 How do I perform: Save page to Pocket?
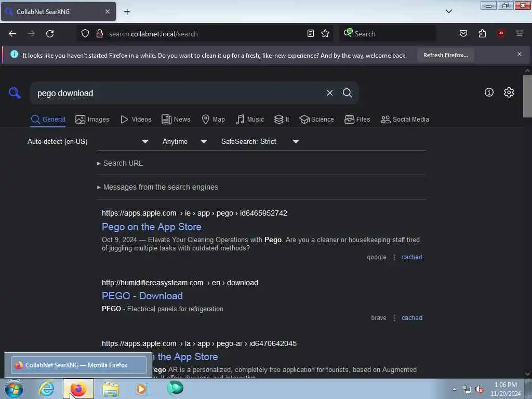coord(463,33)
